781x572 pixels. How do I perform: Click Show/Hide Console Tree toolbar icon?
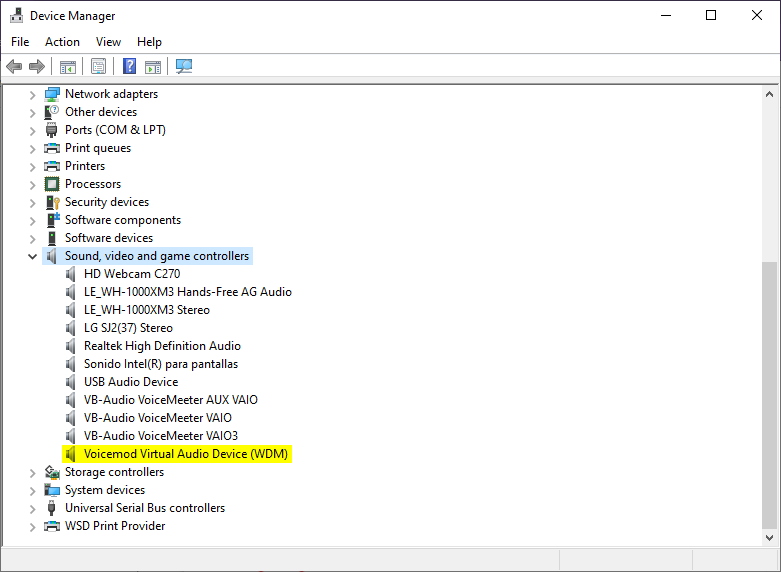coord(68,67)
